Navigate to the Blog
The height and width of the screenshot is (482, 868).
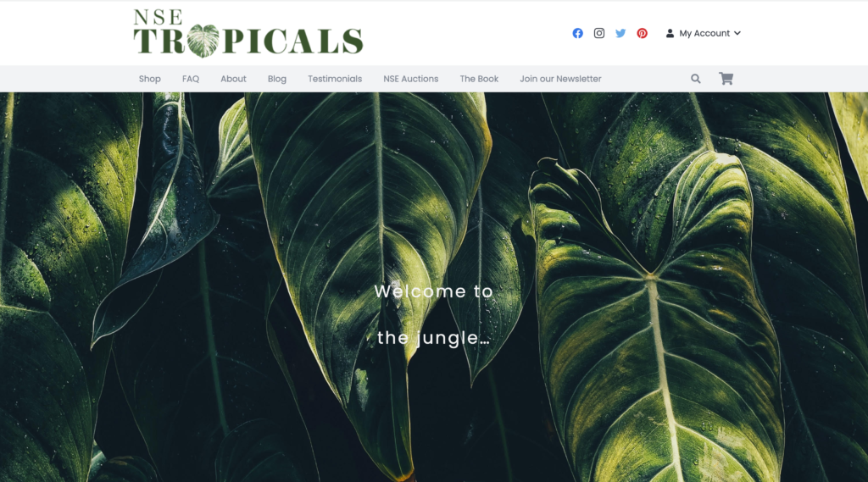tap(277, 79)
